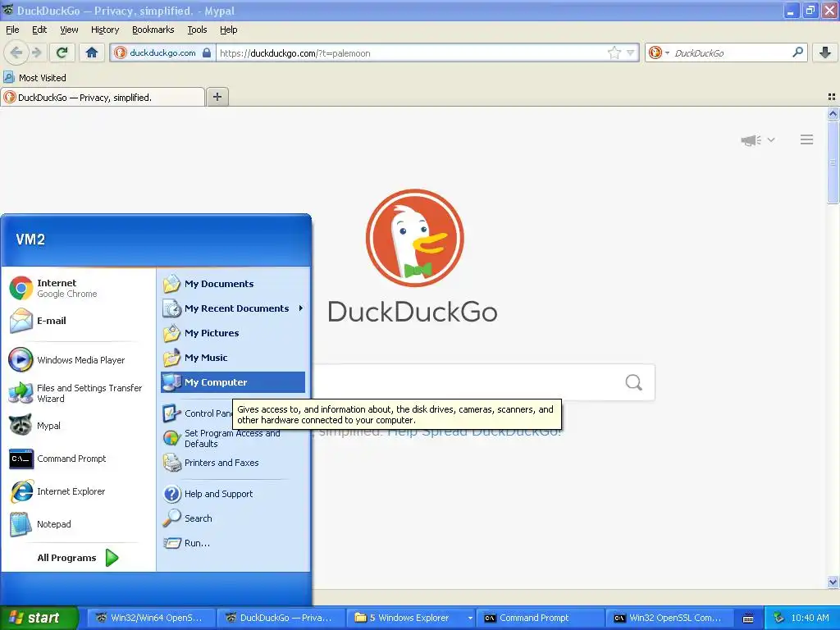Viewport: 840px width, 630px height.
Task: Launch Internet Explorer
Action: [x=78, y=491]
